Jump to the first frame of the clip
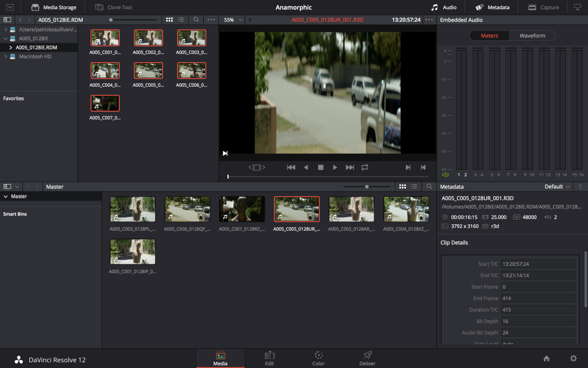 [291, 167]
